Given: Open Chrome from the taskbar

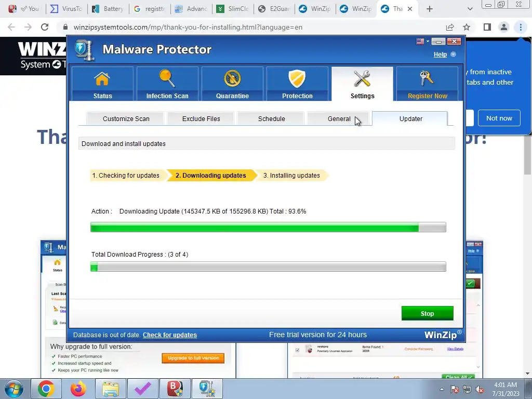Looking at the screenshot, I should tap(46, 389).
